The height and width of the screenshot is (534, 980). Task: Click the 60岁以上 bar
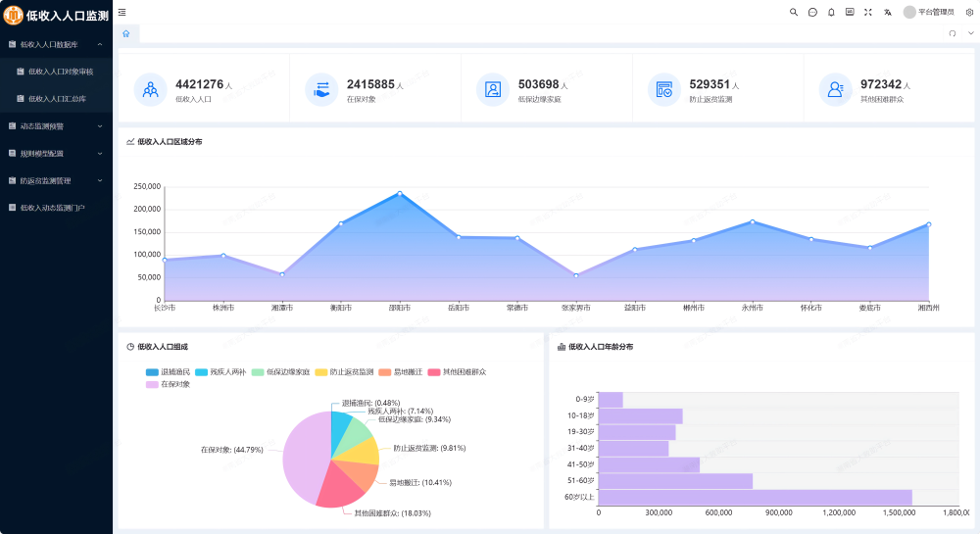pyautogui.click(x=755, y=497)
